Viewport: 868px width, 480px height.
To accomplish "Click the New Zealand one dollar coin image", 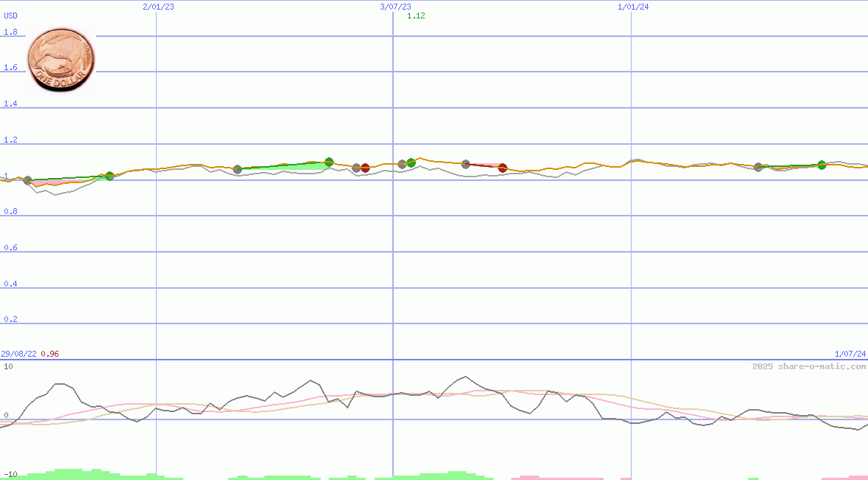I will click(x=61, y=61).
